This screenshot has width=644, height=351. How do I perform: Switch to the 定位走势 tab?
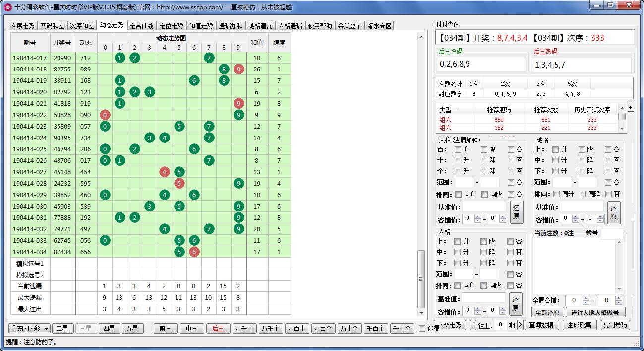point(171,26)
